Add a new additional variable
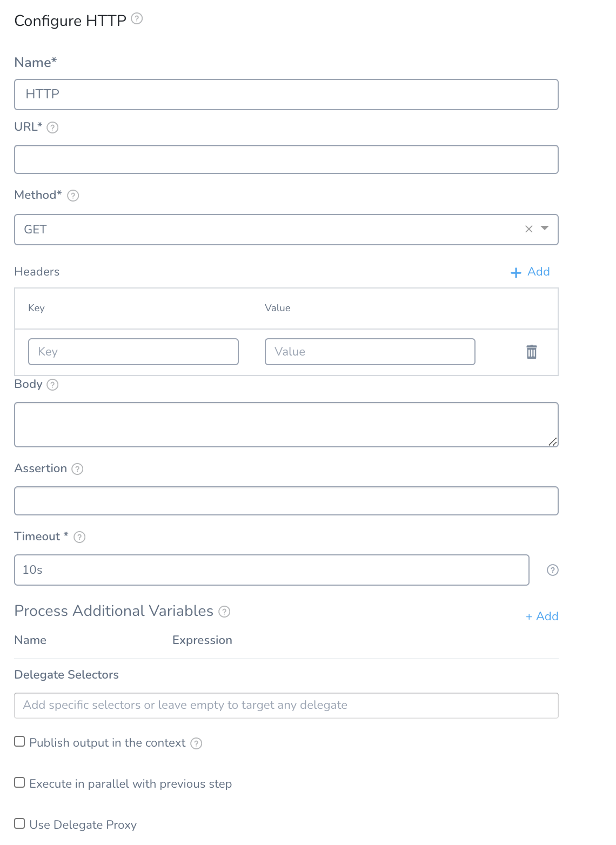 point(542,616)
